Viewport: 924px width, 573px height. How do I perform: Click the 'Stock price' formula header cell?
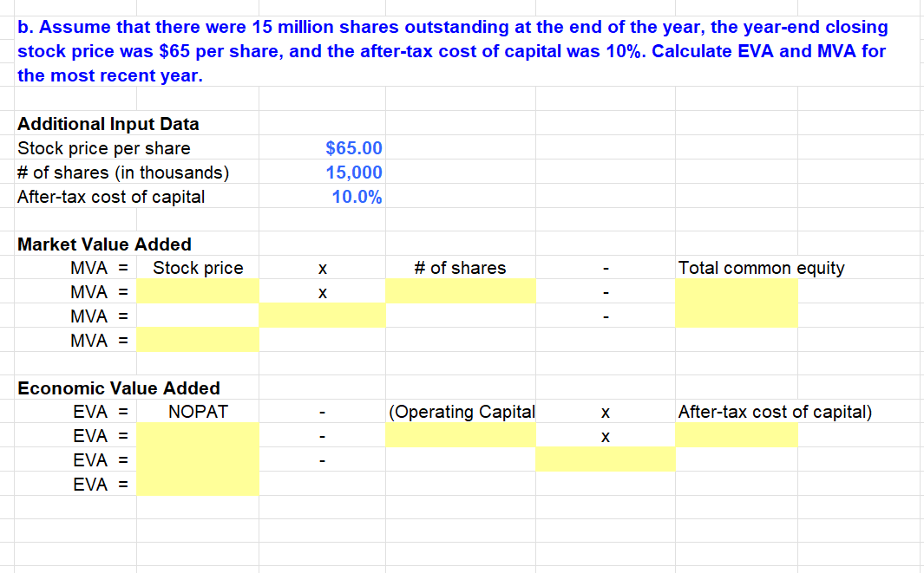point(198,268)
